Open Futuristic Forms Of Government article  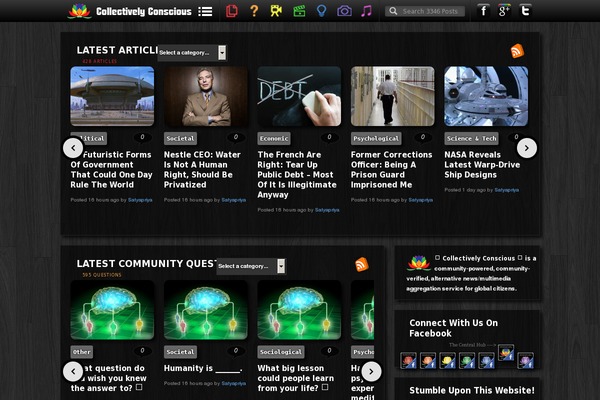(111, 170)
